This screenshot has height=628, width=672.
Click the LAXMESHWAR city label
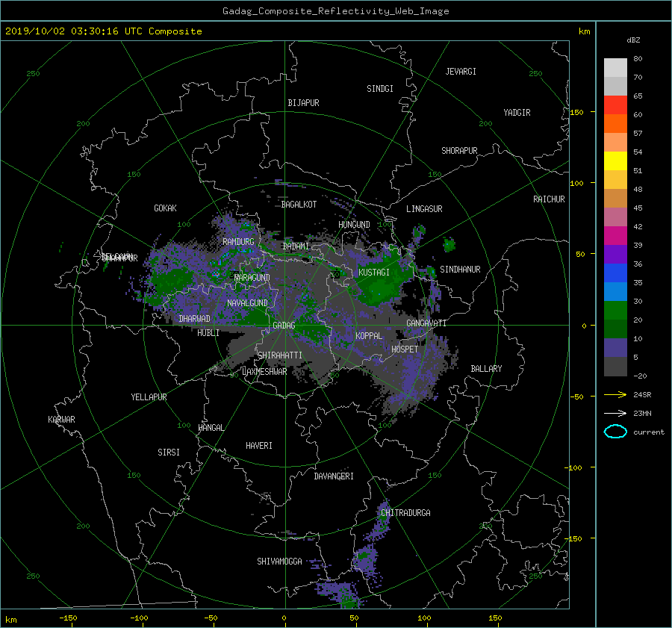[264, 372]
